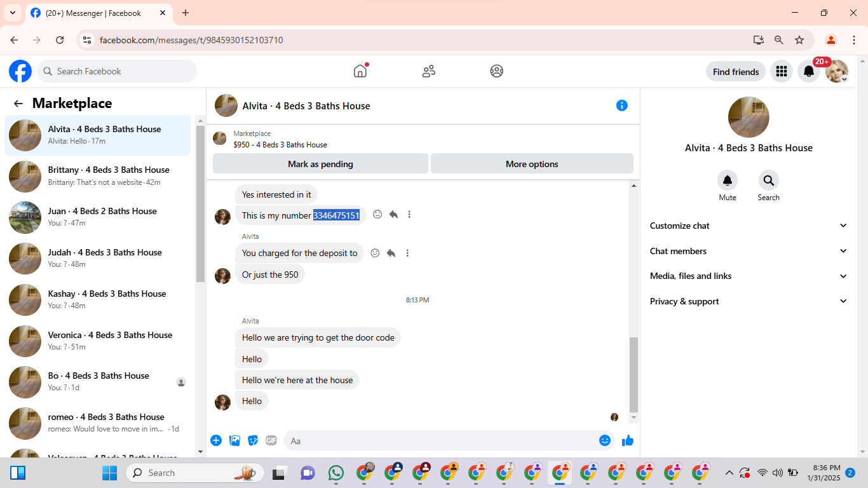The image size is (868, 488).
Task: Open the Windows Start menu
Action: click(110, 473)
